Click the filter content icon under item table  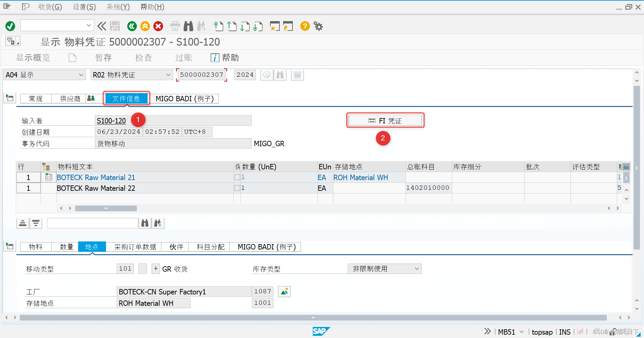(36, 223)
